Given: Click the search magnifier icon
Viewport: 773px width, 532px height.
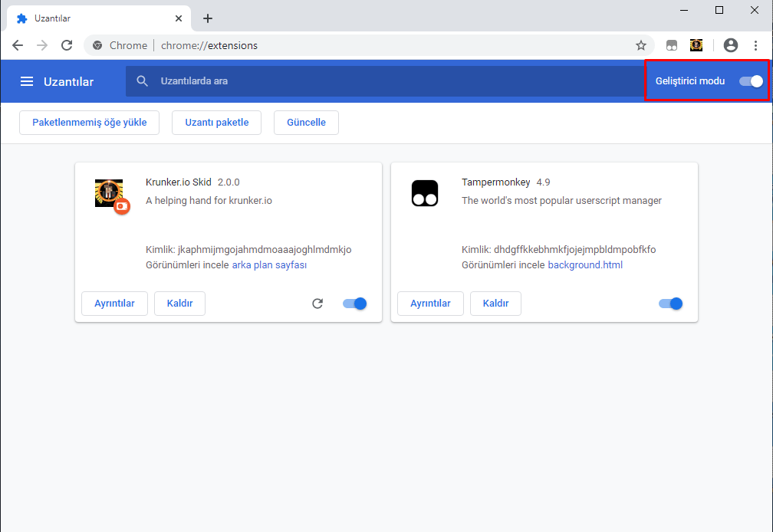Looking at the screenshot, I should click(142, 81).
